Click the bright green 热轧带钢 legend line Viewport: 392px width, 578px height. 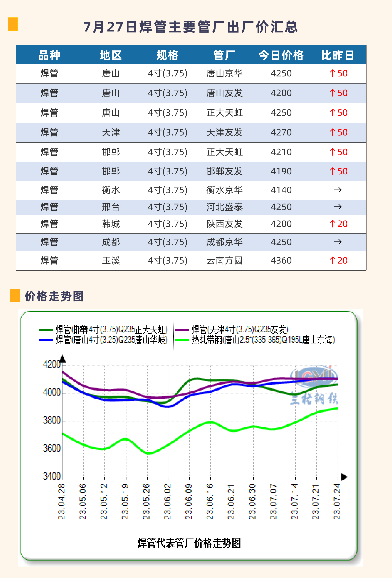pyautogui.click(x=182, y=340)
